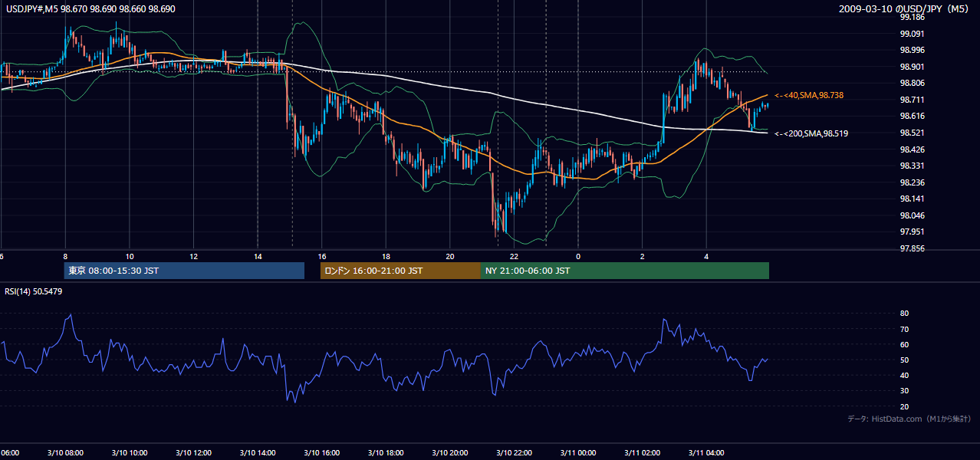Screen dimensions: 980x460
Task: Click price axis value 98.806
Action: pyautogui.click(x=913, y=83)
